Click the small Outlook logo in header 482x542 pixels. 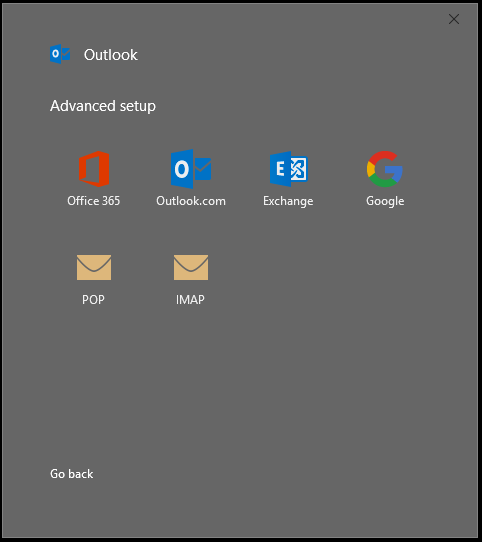pyautogui.click(x=60, y=54)
